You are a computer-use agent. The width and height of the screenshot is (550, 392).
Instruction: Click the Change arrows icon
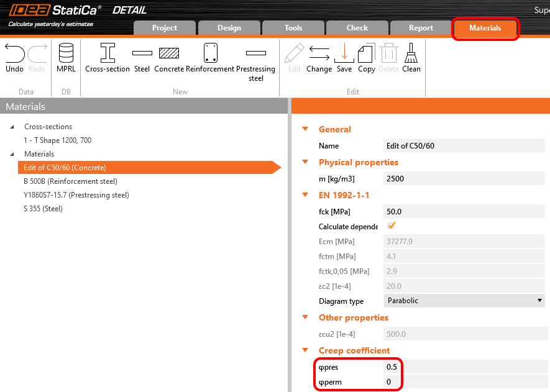click(319, 53)
